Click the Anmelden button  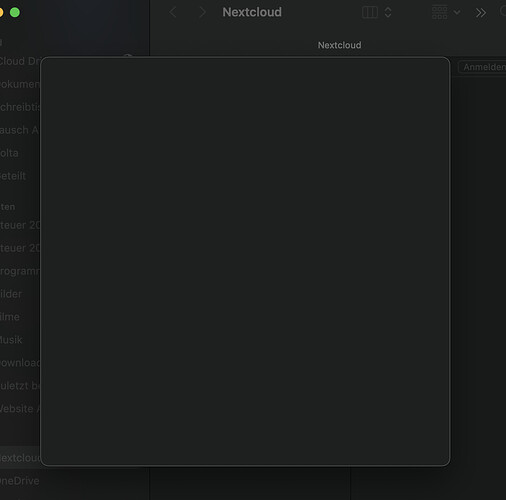482,67
